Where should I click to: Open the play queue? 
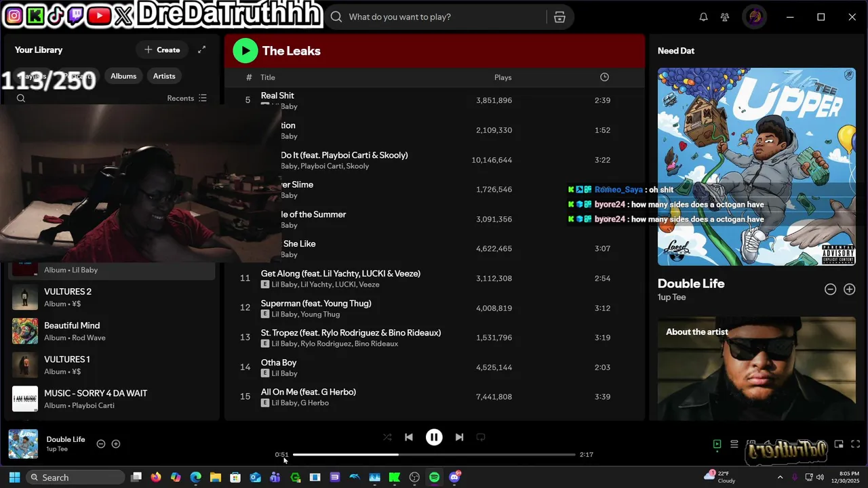[x=734, y=444]
